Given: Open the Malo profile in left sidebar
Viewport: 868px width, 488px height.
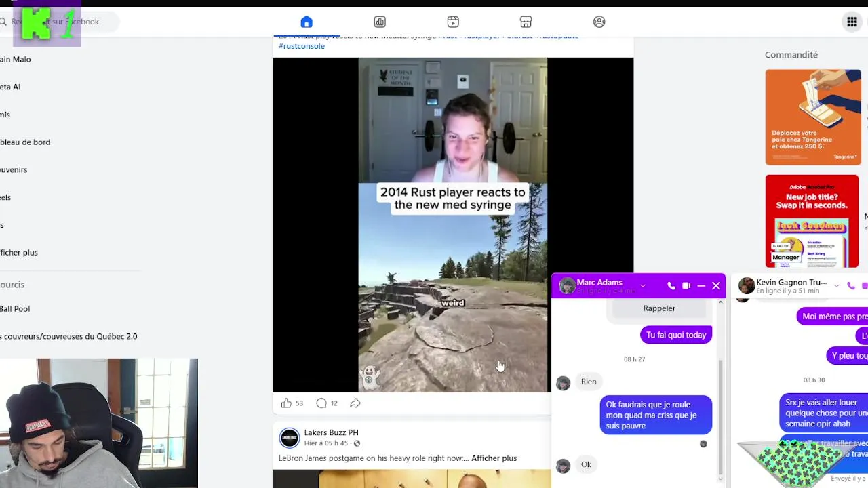Looking at the screenshot, I should click(16, 60).
